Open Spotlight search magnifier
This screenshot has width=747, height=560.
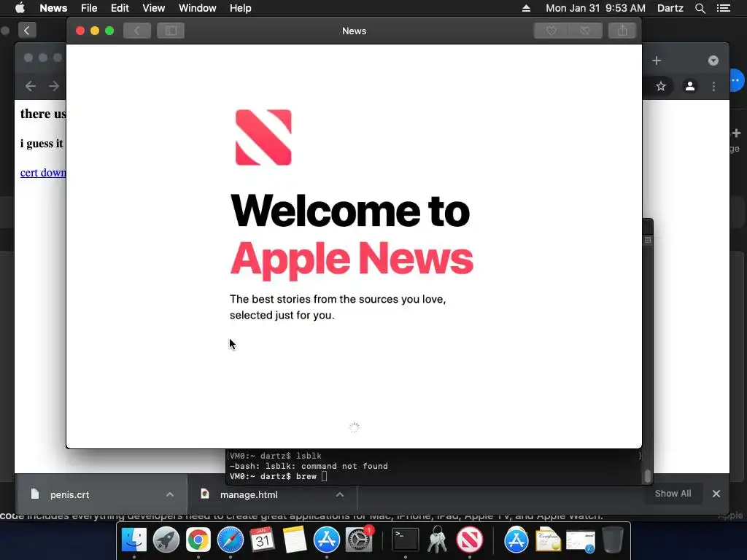(x=700, y=8)
